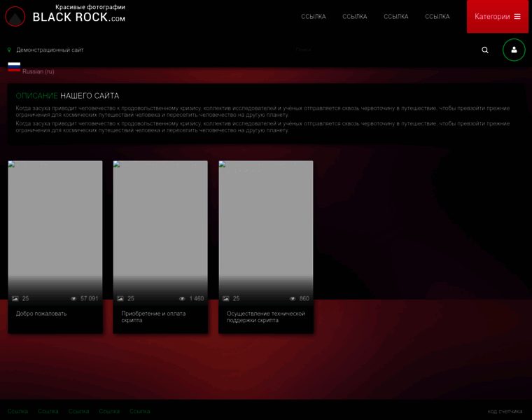Screen dimensions: 532x420
Task: Click the eye views icon showing 1 460
Action: click(182, 298)
